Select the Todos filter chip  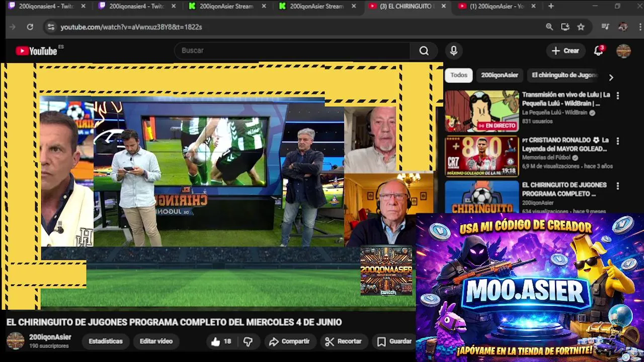[459, 75]
